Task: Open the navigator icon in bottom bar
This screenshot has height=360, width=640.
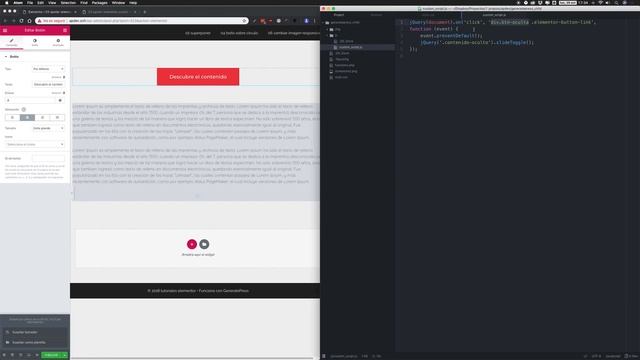Action: point(12,355)
